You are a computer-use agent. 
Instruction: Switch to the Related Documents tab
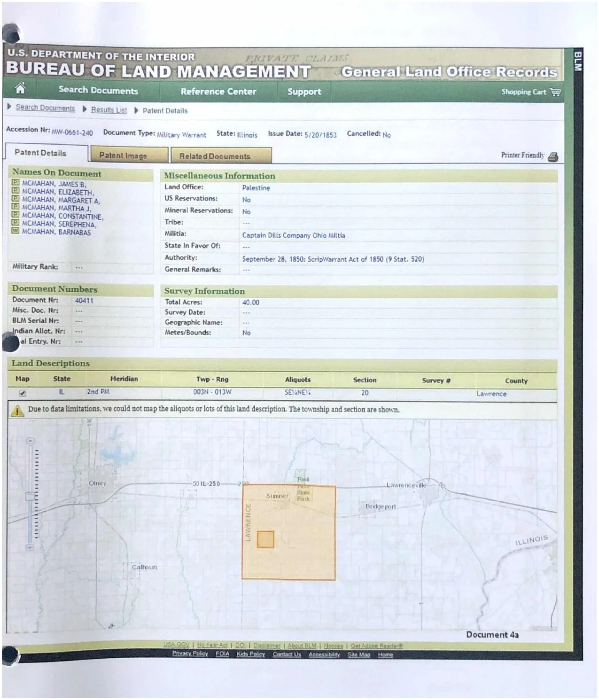220,156
